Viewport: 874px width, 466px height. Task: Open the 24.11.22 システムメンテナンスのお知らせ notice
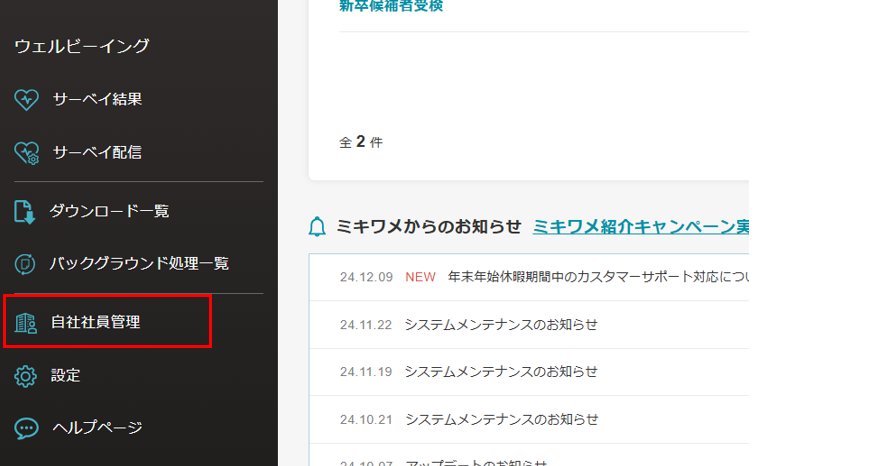point(501,324)
